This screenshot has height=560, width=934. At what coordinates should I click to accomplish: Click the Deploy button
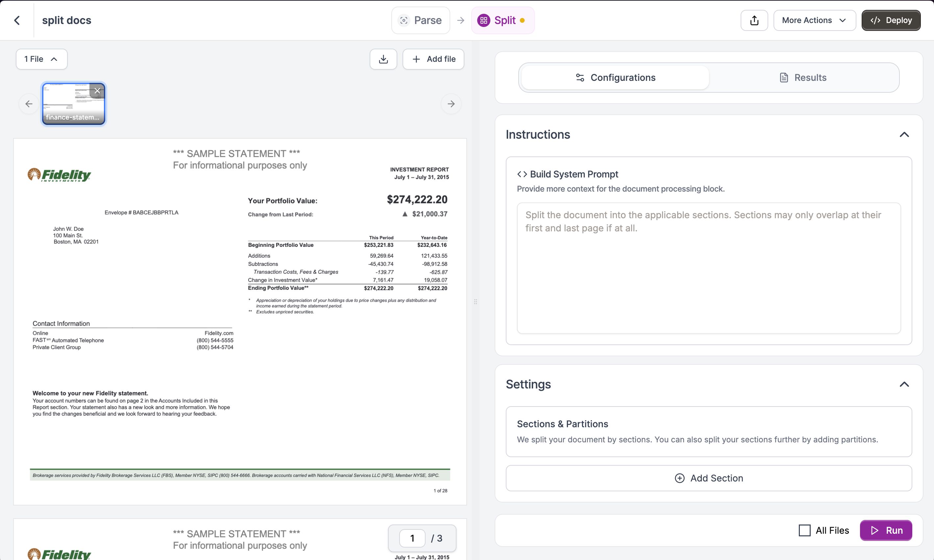pos(891,20)
